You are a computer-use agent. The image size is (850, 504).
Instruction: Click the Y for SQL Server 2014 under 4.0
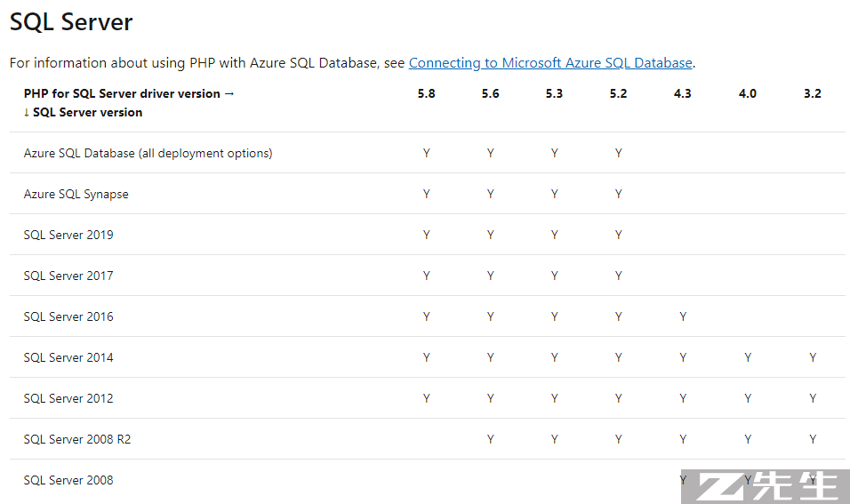(x=748, y=357)
